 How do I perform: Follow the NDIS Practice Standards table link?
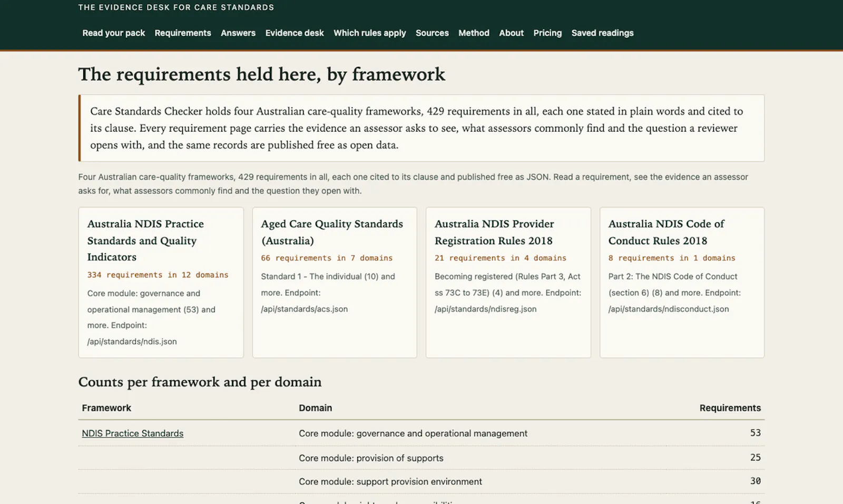pos(132,433)
